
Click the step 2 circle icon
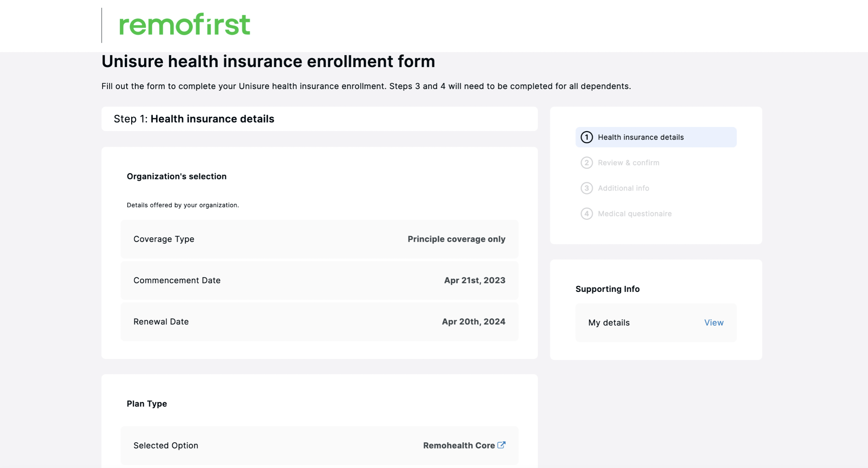click(586, 163)
